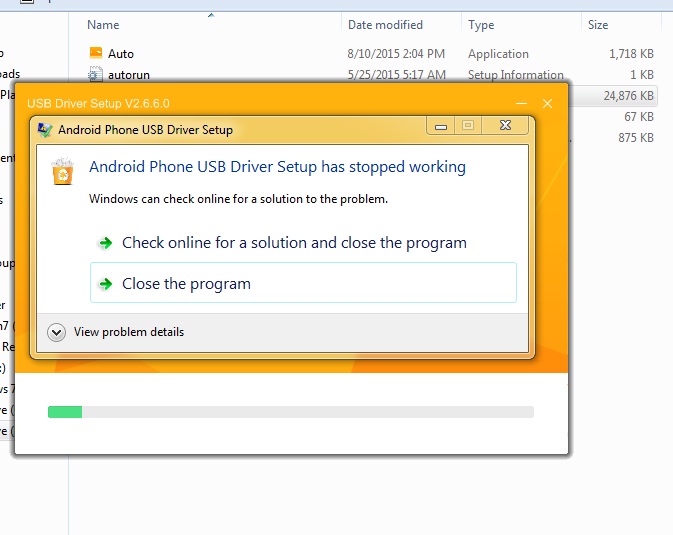Choose Check online for a solution and close the program
This screenshot has height=535, width=673.
(294, 243)
